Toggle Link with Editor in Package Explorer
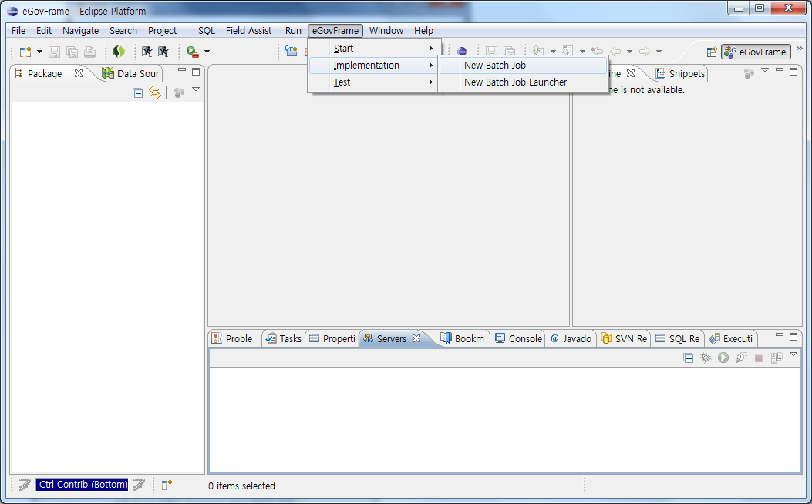 [155, 92]
